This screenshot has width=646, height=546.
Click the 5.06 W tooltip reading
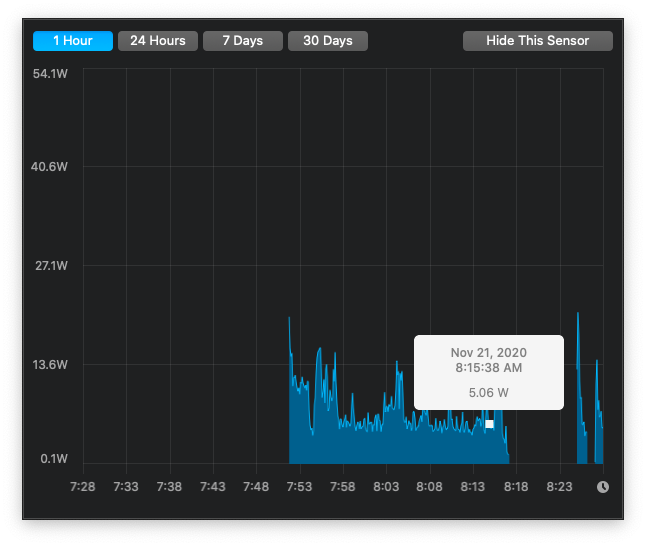(x=489, y=392)
